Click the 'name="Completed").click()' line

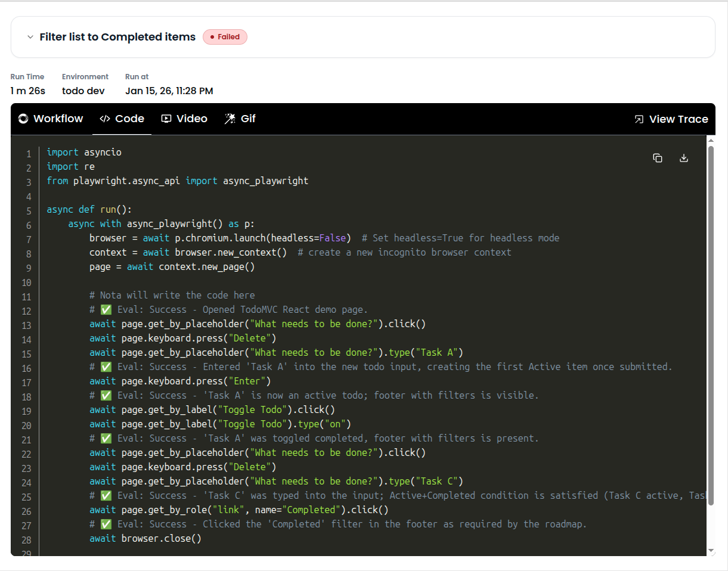(x=239, y=510)
